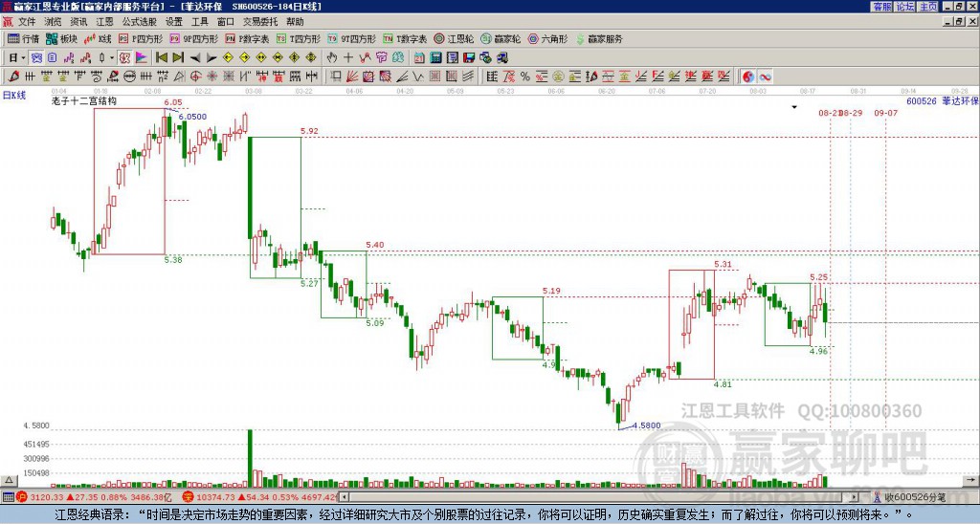Click the red circular target tool icon
980x524 pixels.
click(195, 76)
